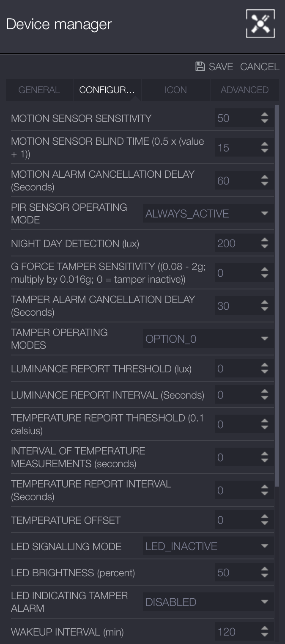Click the tools icon in Device manager header

click(x=260, y=24)
